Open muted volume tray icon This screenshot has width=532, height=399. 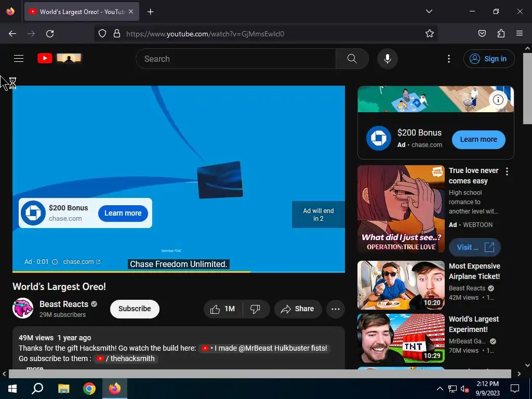click(x=464, y=389)
